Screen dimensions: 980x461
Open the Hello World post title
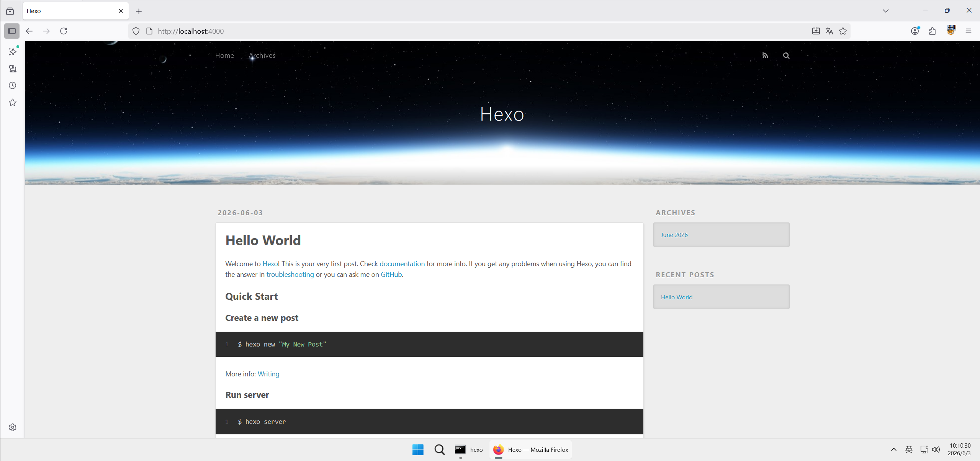pos(263,240)
